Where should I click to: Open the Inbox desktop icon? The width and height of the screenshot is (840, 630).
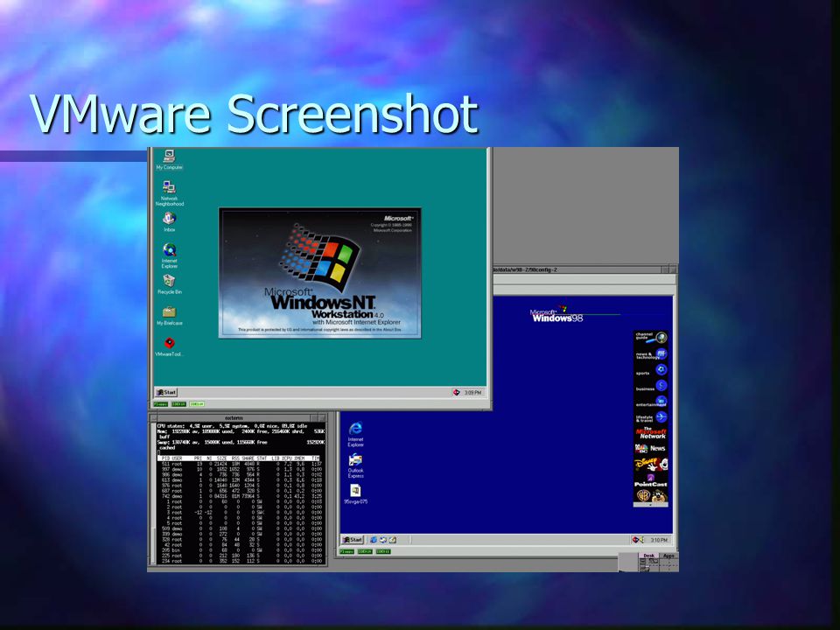pyautogui.click(x=169, y=221)
